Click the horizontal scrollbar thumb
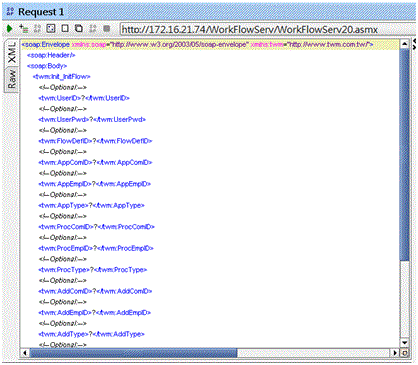Screen dimensions: 418x365 [x=133, y=353]
